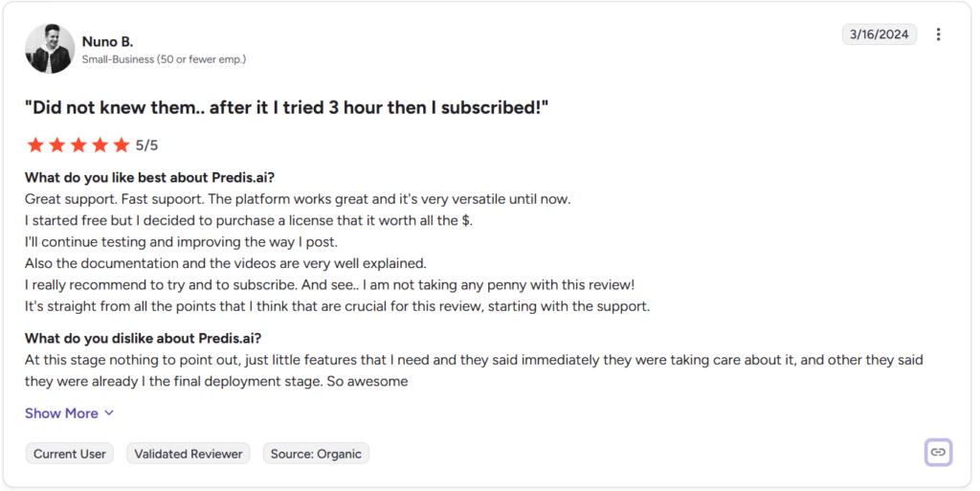Screen dimensions: 980x491
Task: Click the fifth red rating star
Action: (122, 145)
